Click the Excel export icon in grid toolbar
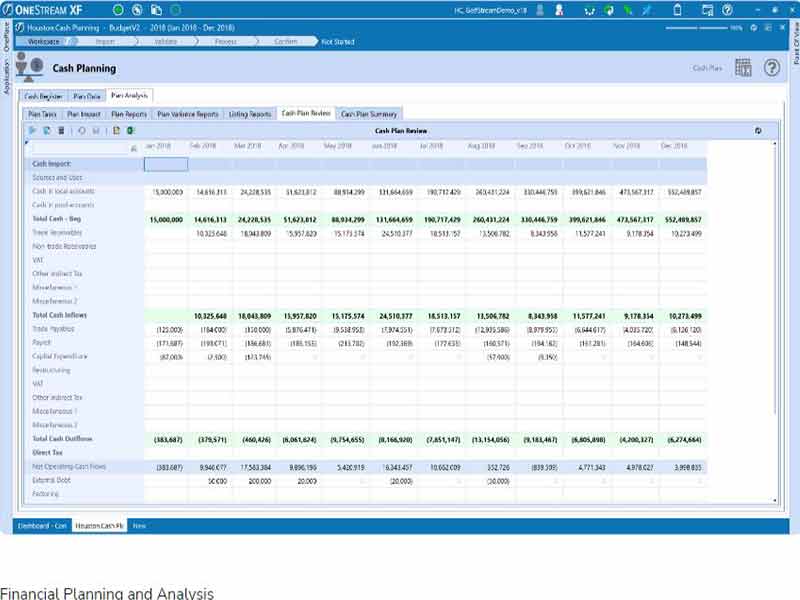This screenshot has height=600, width=800. tap(129, 130)
